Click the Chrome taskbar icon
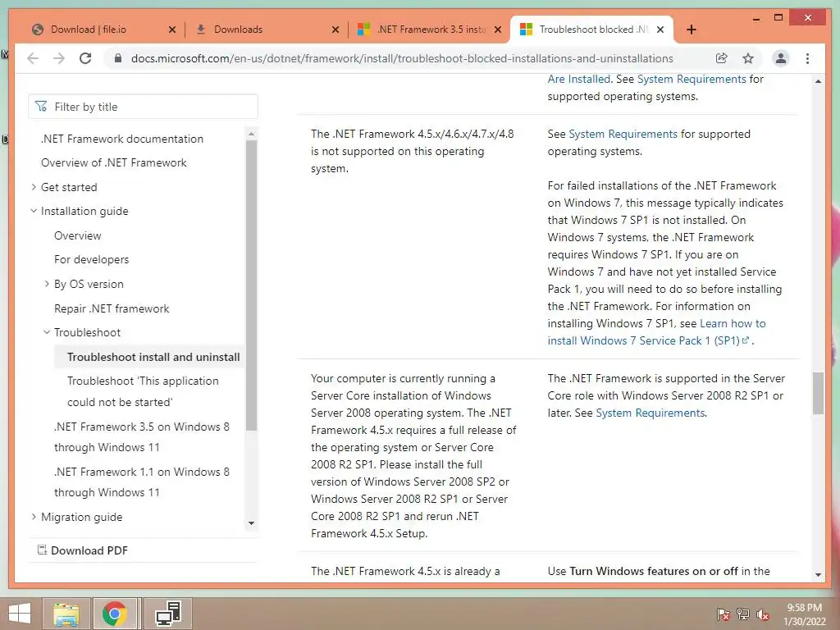The width and height of the screenshot is (840, 630). [x=115, y=614]
